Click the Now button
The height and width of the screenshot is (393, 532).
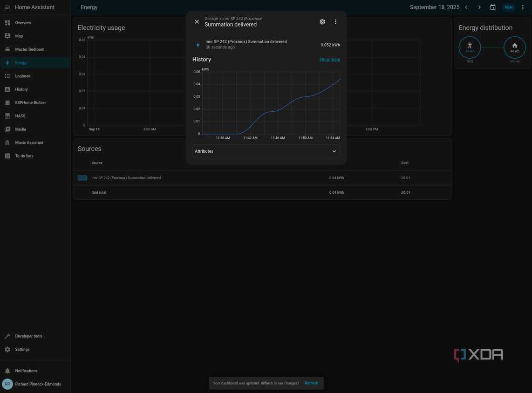click(509, 7)
